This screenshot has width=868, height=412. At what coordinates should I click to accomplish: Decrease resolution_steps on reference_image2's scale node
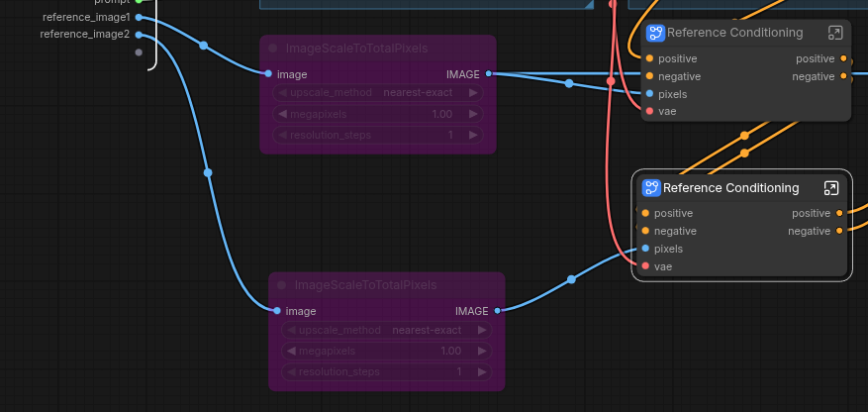(x=291, y=372)
